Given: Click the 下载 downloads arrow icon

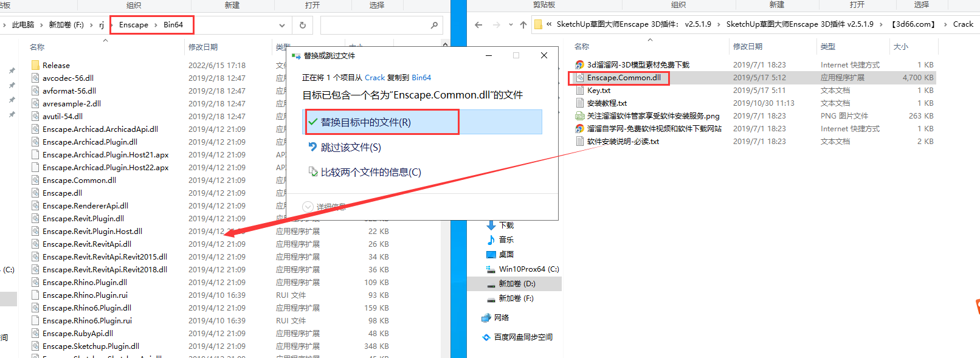Looking at the screenshot, I should pyautogui.click(x=491, y=225).
